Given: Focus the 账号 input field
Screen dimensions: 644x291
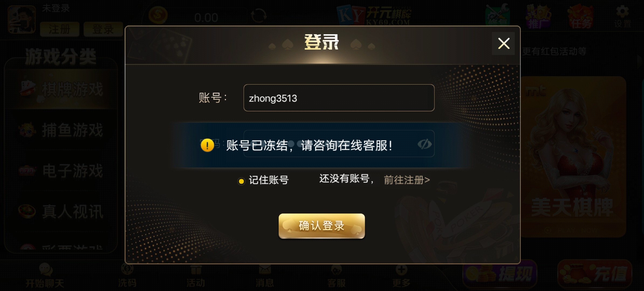Looking at the screenshot, I should [339, 98].
